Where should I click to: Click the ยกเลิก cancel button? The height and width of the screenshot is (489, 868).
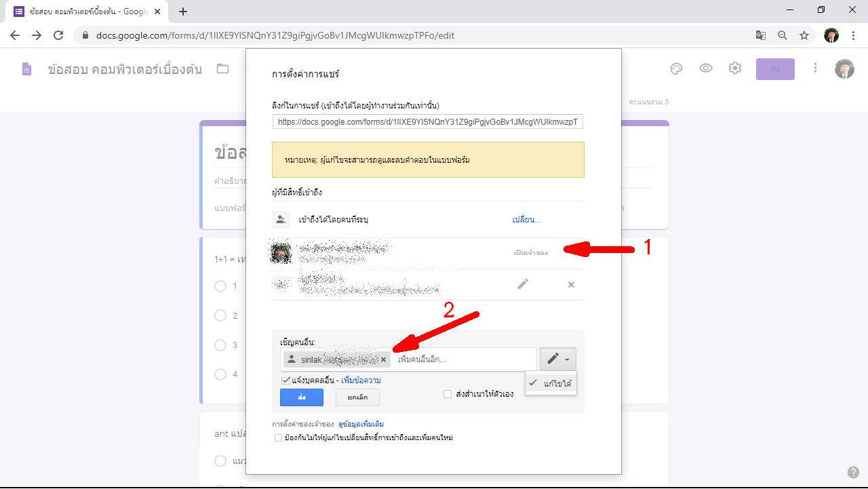(357, 397)
